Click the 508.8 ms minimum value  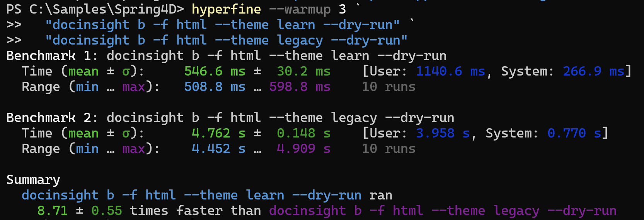215,87
